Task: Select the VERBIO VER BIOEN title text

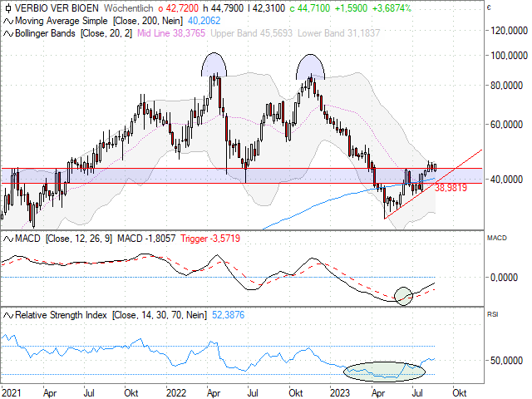Action: pyautogui.click(x=57, y=8)
